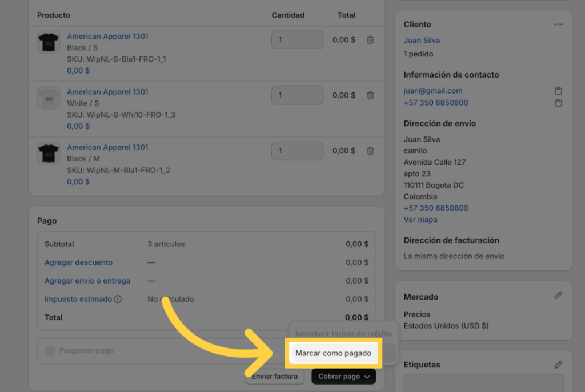
Task: Click the quantity field for White / S
Action: point(297,95)
